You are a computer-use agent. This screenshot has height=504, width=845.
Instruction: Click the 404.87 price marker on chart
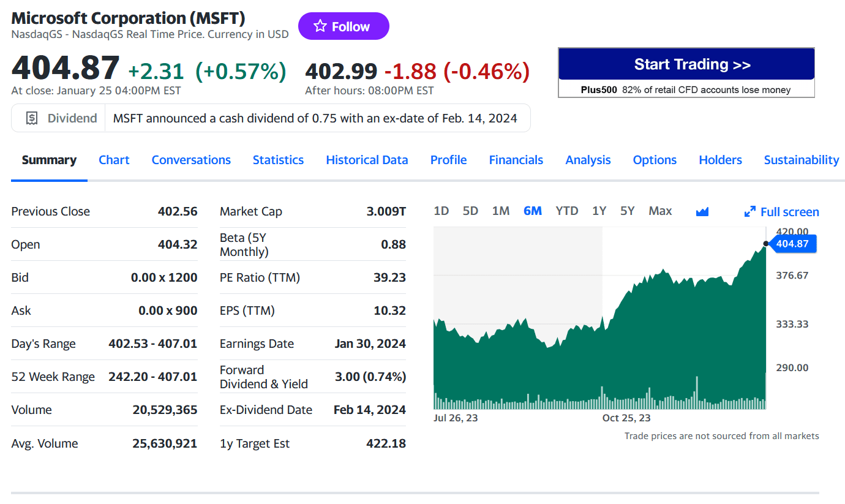click(792, 244)
